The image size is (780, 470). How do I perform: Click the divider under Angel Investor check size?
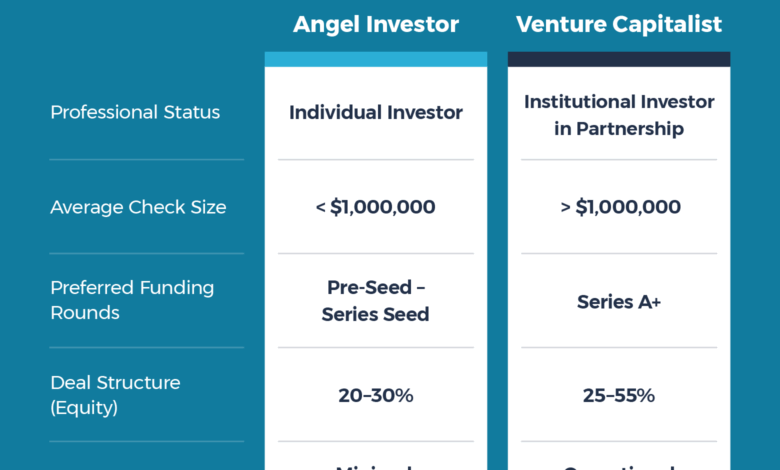376,254
